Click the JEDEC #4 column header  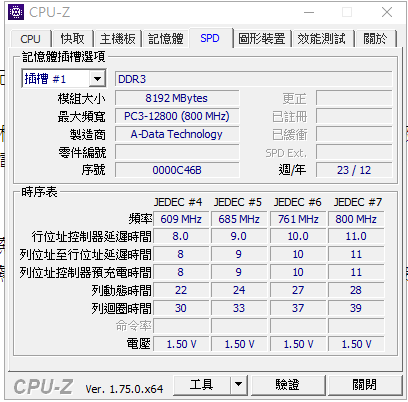pyautogui.click(x=178, y=202)
